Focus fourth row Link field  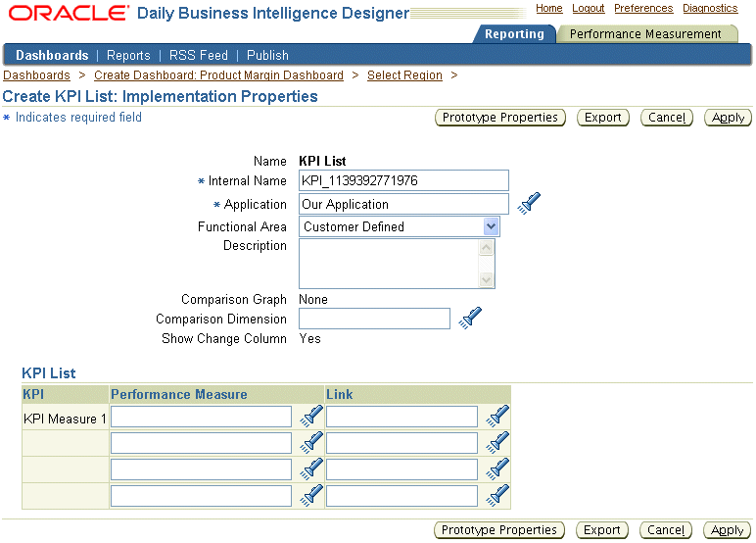click(x=402, y=496)
